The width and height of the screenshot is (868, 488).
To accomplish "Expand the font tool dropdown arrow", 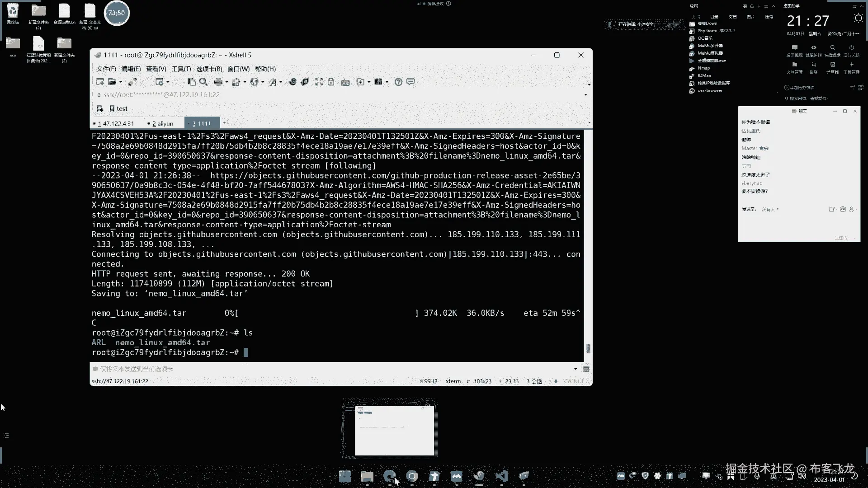I will click(281, 82).
